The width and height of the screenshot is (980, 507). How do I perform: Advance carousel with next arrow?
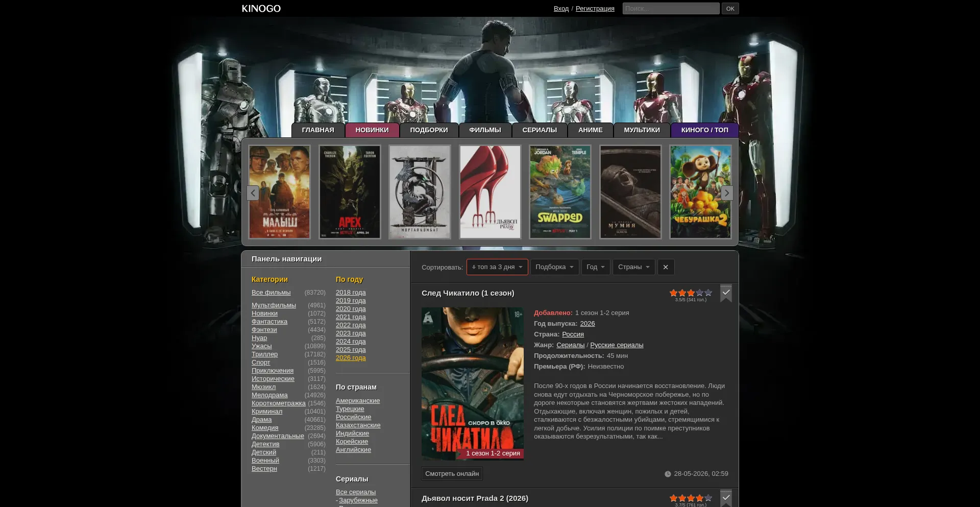(x=727, y=193)
